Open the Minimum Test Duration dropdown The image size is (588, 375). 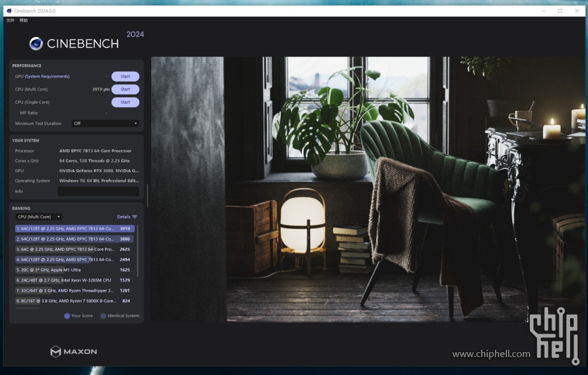[105, 123]
